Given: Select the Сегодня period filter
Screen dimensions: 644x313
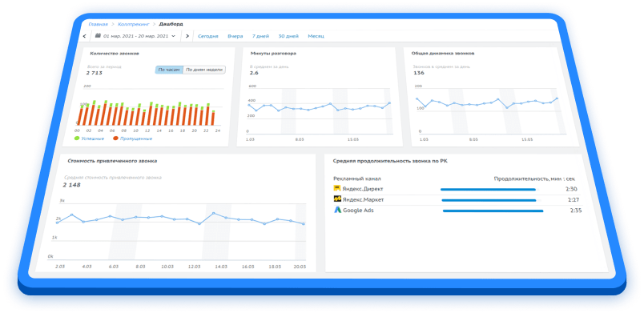Looking at the screenshot, I should (208, 36).
